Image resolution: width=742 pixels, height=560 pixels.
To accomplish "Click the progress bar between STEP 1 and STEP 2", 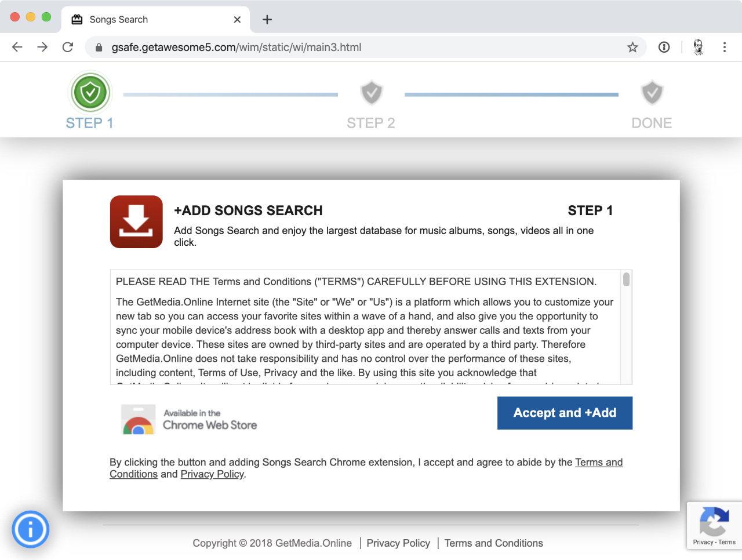I will click(230, 94).
